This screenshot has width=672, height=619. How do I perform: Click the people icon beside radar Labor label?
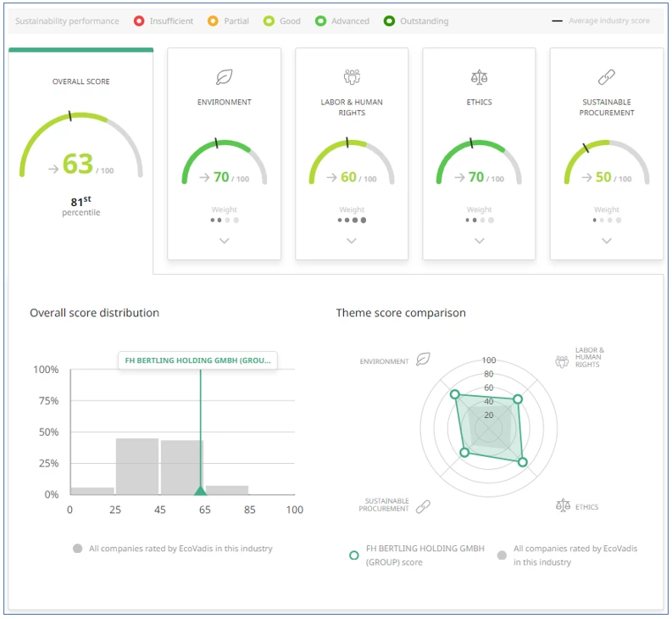[561, 361]
